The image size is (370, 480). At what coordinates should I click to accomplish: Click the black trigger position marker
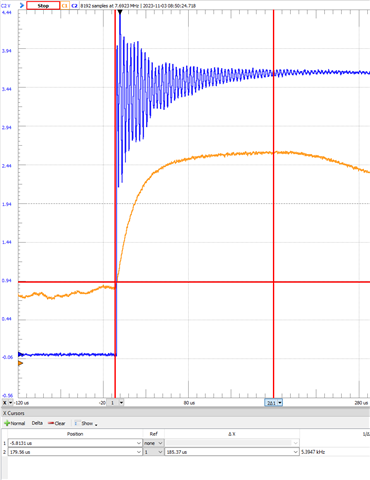coord(120,12)
